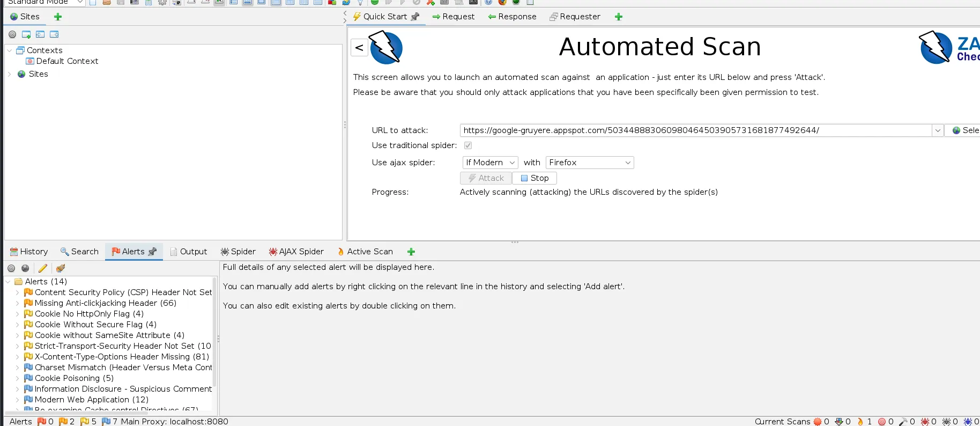
Task: Switch to the Active Scan tab
Action: [365, 252]
